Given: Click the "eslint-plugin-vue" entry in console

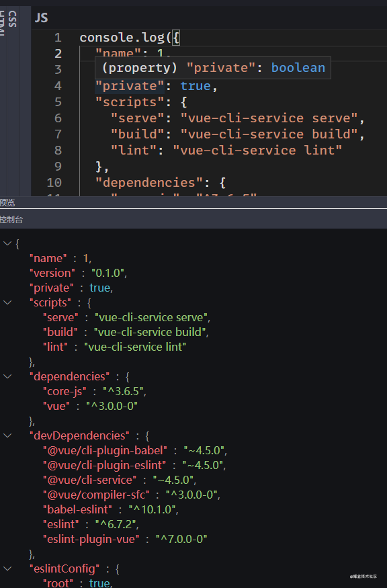Looking at the screenshot, I should click(x=91, y=539).
